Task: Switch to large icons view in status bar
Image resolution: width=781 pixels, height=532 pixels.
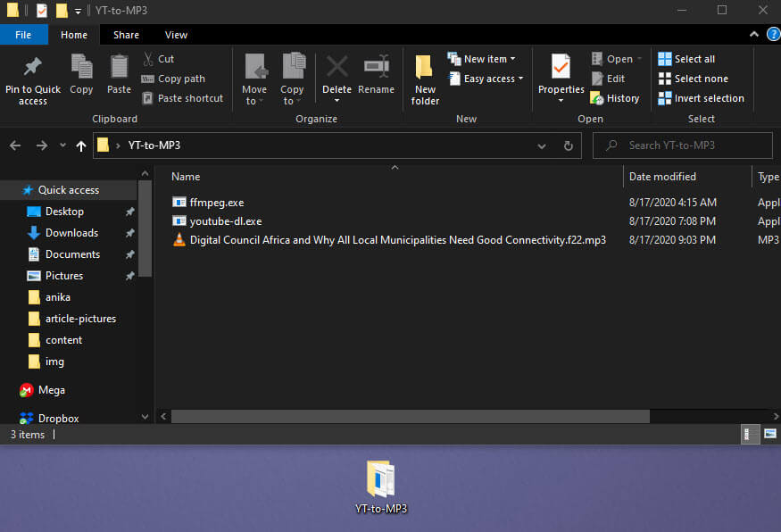Action: [x=769, y=435]
